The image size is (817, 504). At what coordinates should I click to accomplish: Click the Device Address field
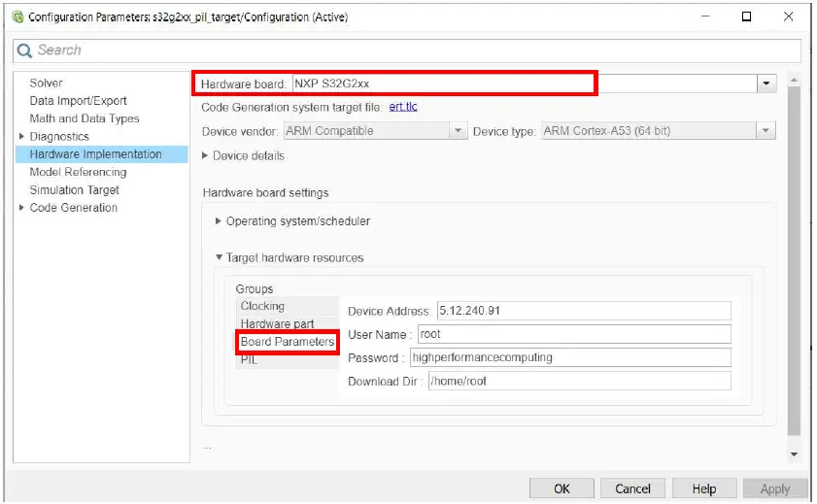584,311
